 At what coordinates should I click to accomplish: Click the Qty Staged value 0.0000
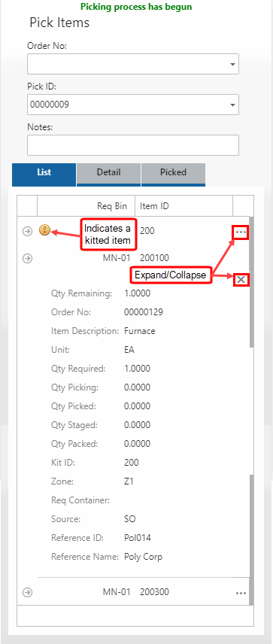pyautogui.click(x=137, y=425)
